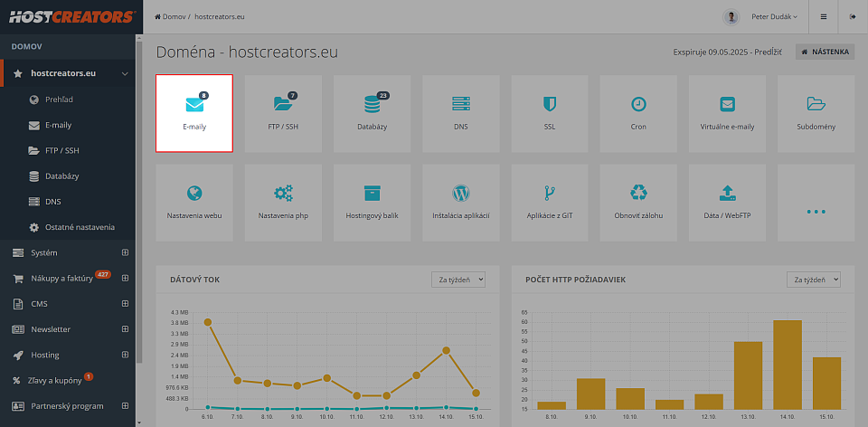This screenshot has height=427, width=868.
Task: Open the Hostingový balík box tile
Action: (x=372, y=203)
